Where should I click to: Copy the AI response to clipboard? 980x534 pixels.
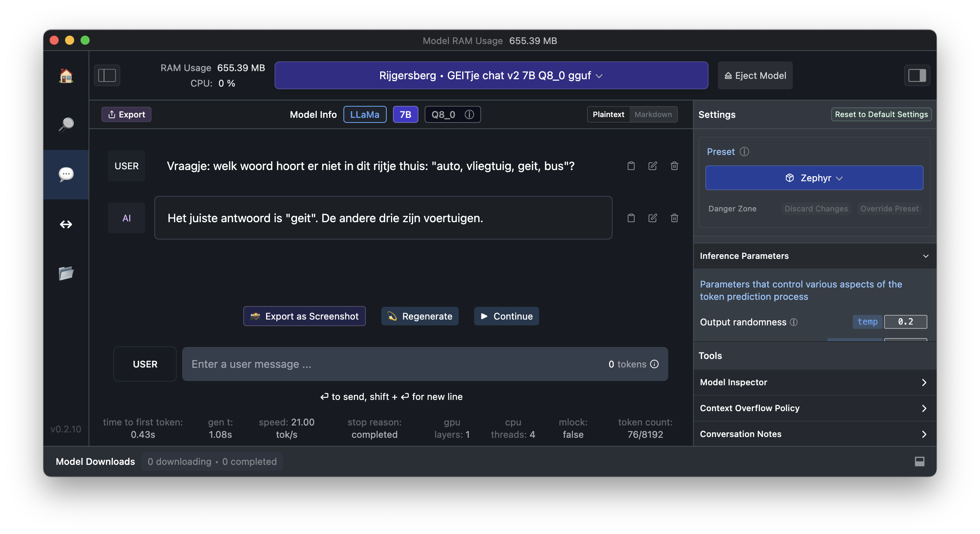(x=631, y=218)
